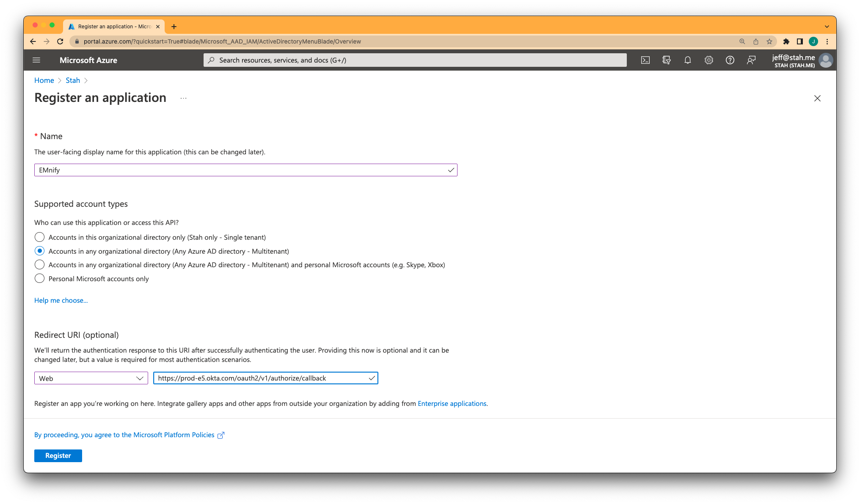The image size is (860, 504).
Task: Open the Web platform dropdown
Action: pos(91,378)
